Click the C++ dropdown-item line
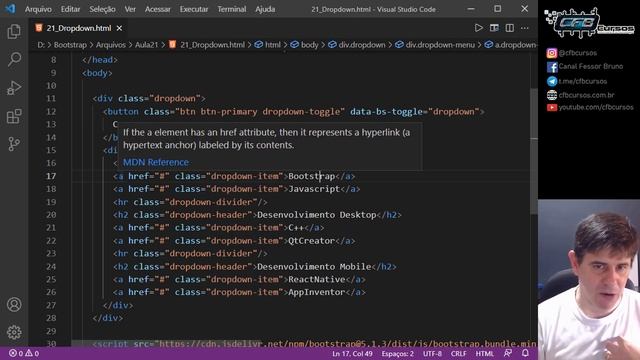Image resolution: width=640 pixels, height=360 pixels. pyautogui.click(x=218, y=228)
